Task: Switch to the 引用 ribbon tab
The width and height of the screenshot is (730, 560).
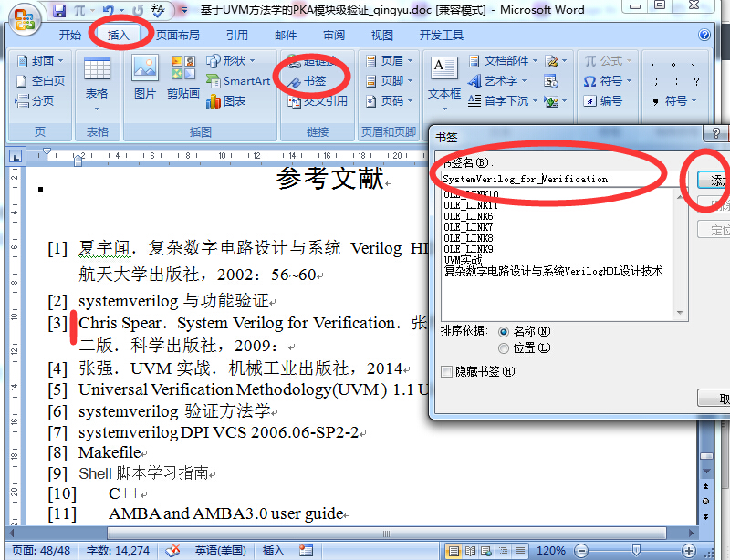Action: [x=237, y=36]
